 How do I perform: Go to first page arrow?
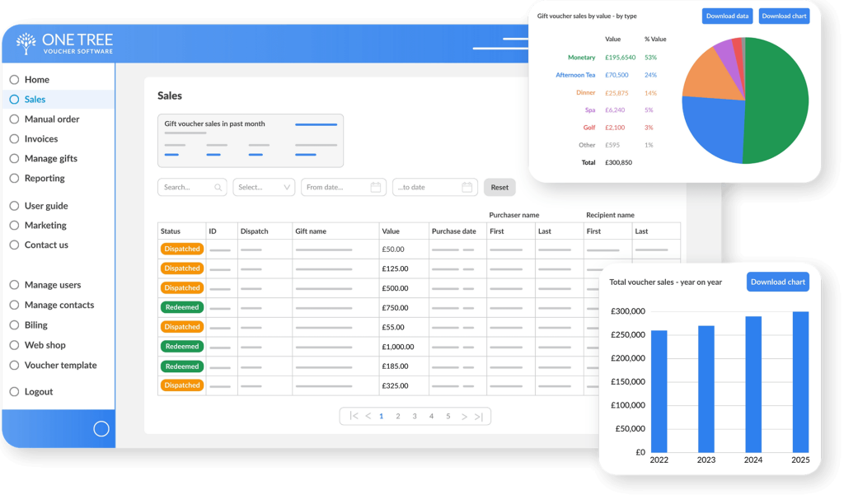pos(354,416)
